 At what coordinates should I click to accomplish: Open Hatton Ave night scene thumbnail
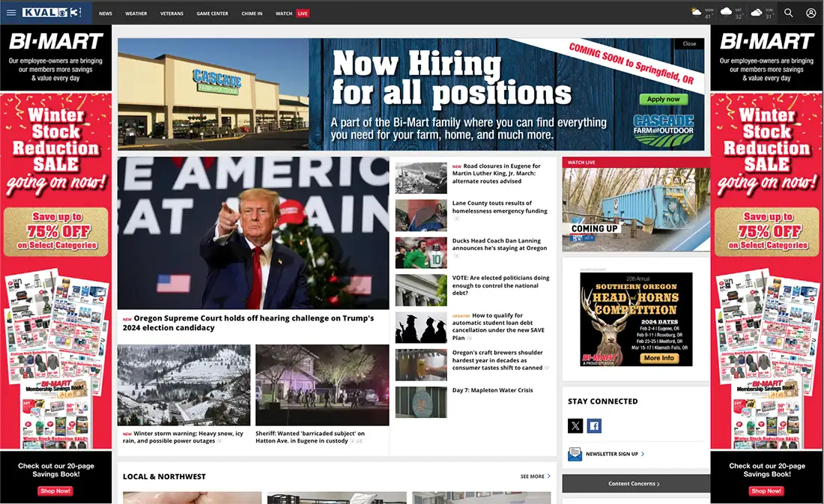[x=322, y=385]
